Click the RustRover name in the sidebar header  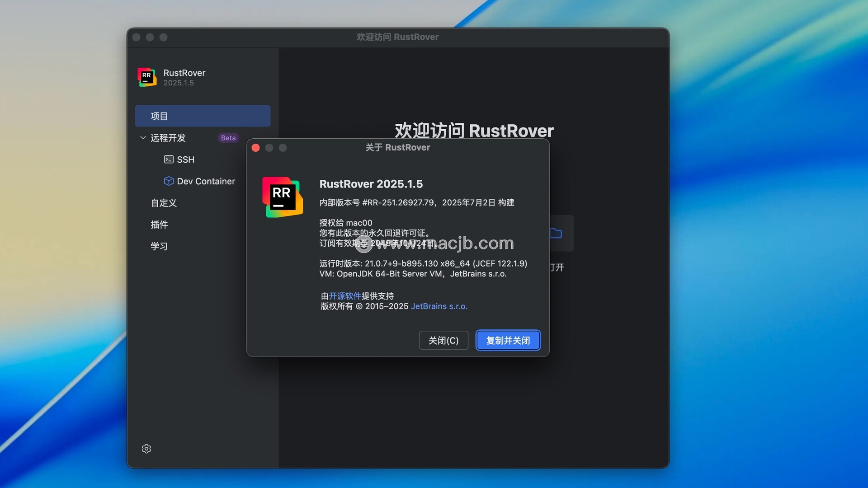(x=184, y=73)
